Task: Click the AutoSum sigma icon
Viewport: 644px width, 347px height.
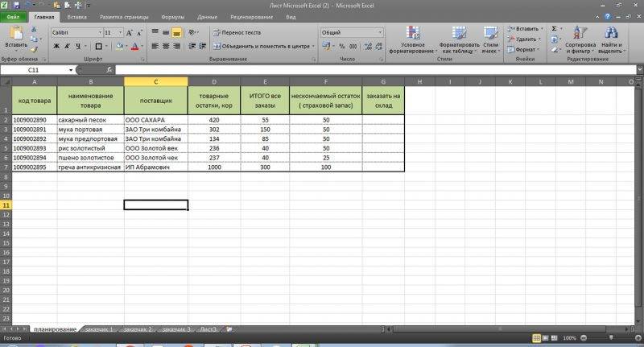Action: pyautogui.click(x=554, y=28)
